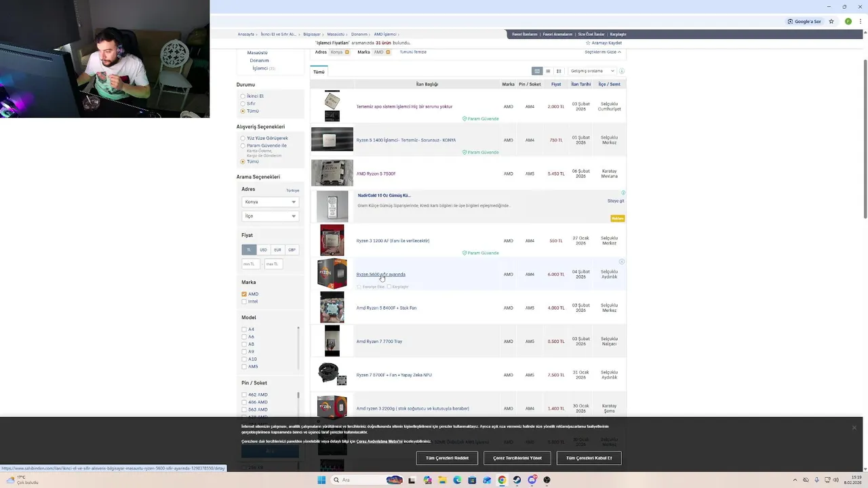Image resolution: width=868 pixels, height=488 pixels.
Task: Click Çerez Tercihlerimi Yönet button
Action: (x=517, y=458)
